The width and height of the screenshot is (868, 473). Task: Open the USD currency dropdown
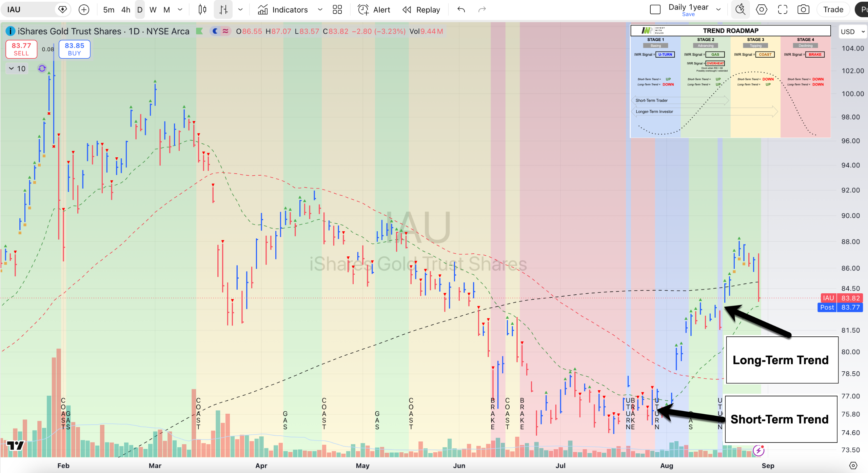[852, 32]
